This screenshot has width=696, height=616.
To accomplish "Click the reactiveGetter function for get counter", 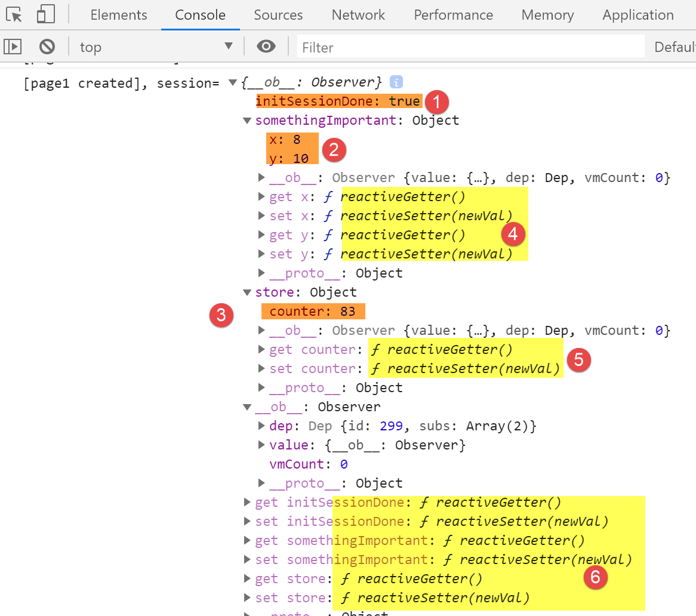I will click(449, 350).
